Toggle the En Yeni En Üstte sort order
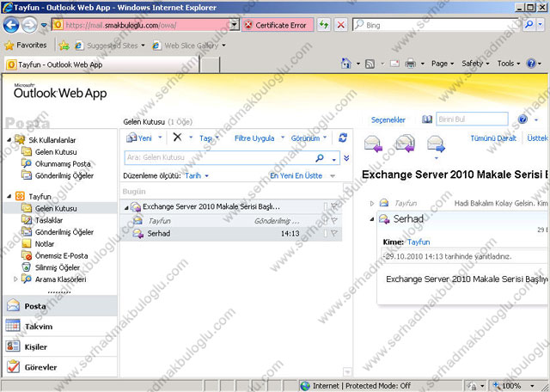Viewport: 550px width, 392px height. [296, 176]
